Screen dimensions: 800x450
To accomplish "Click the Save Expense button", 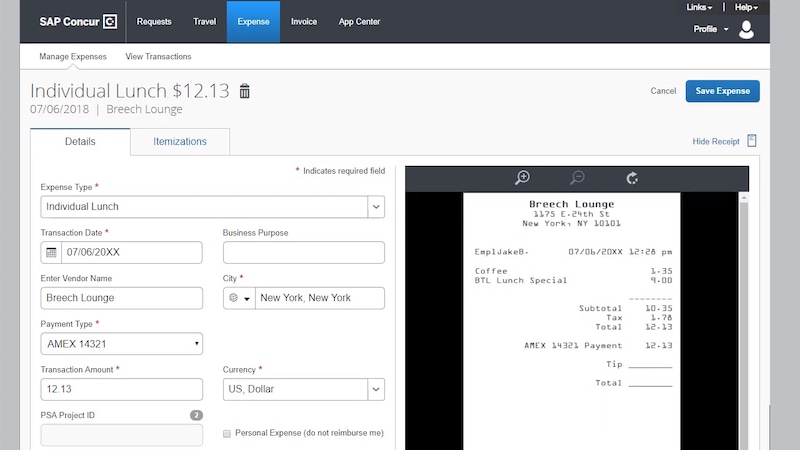I will tap(722, 91).
